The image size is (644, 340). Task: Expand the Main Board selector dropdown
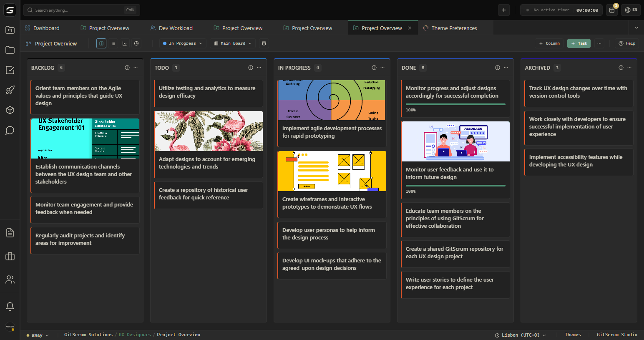point(232,43)
